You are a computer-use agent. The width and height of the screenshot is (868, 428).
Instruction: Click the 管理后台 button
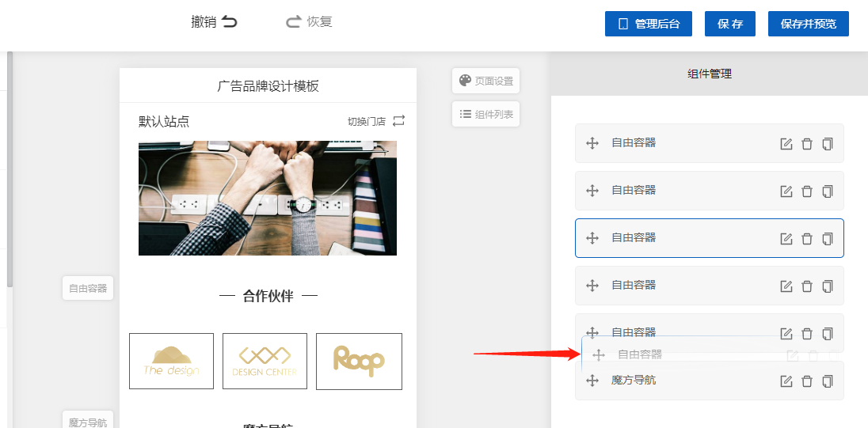[x=648, y=24]
